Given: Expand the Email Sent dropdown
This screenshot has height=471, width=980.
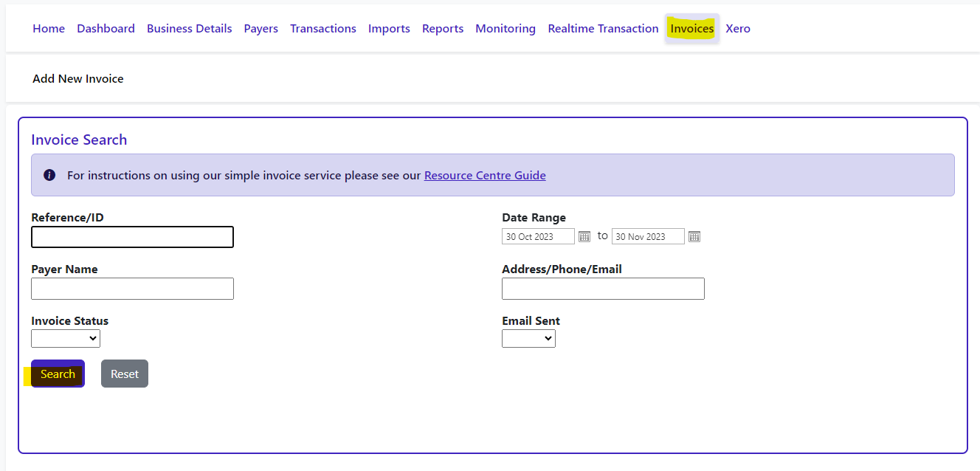Looking at the screenshot, I should [528, 338].
